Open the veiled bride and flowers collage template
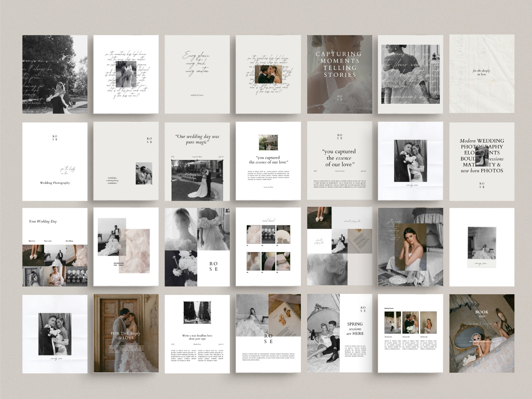This screenshot has height=399, width=532. 197,247
